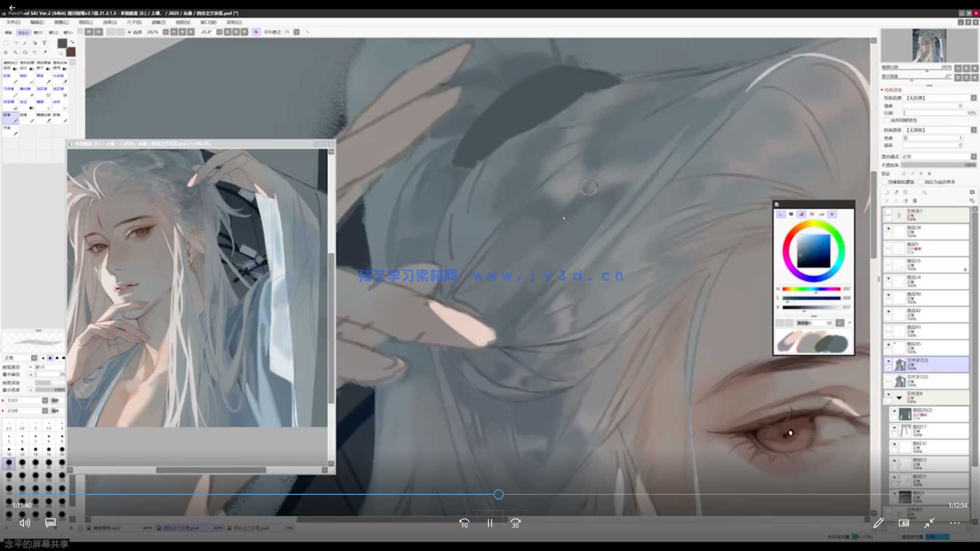Image resolution: width=980 pixels, height=551 pixels.
Task: Toggle eye icon on layer 图层45
Action: (x=889, y=345)
